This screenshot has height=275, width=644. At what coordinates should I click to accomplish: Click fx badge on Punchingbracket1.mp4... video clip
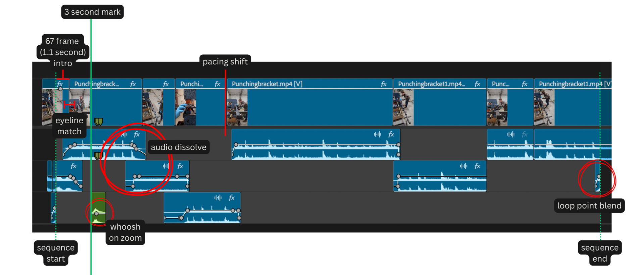pyautogui.click(x=477, y=84)
